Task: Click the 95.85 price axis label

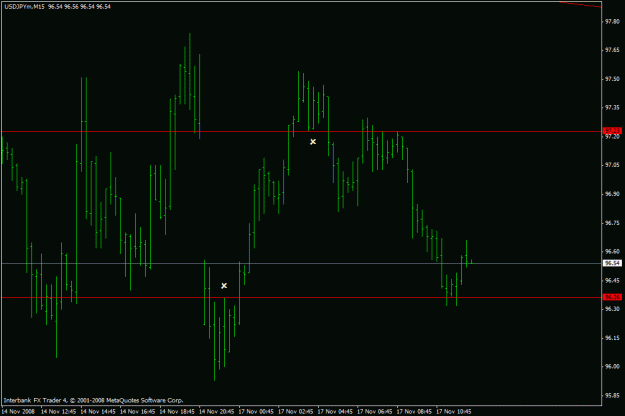Action: pyautogui.click(x=613, y=396)
